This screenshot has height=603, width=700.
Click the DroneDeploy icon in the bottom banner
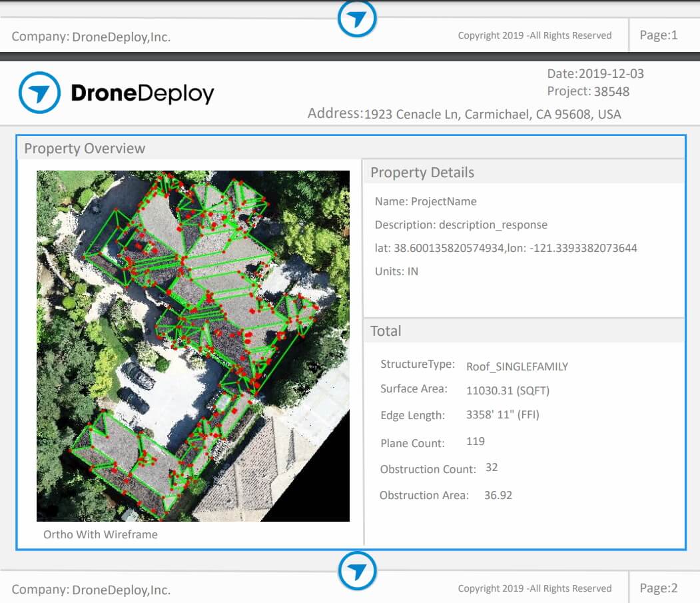(357, 570)
